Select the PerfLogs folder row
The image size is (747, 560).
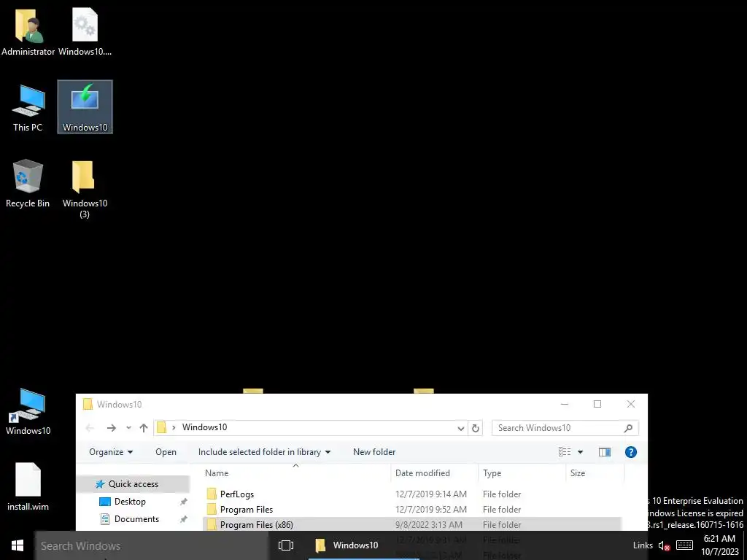click(x=412, y=494)
